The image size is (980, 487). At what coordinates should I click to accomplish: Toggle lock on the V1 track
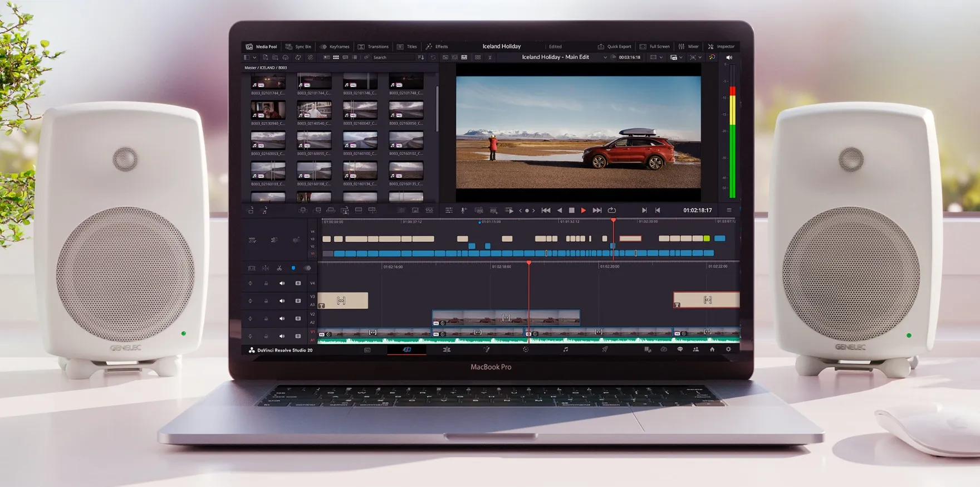(266, 336)
